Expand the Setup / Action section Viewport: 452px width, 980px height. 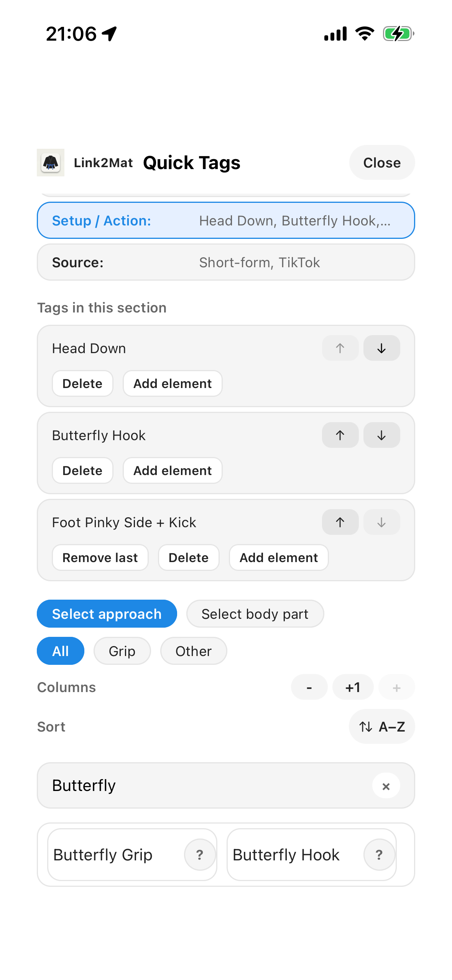(x=226, y=220)
